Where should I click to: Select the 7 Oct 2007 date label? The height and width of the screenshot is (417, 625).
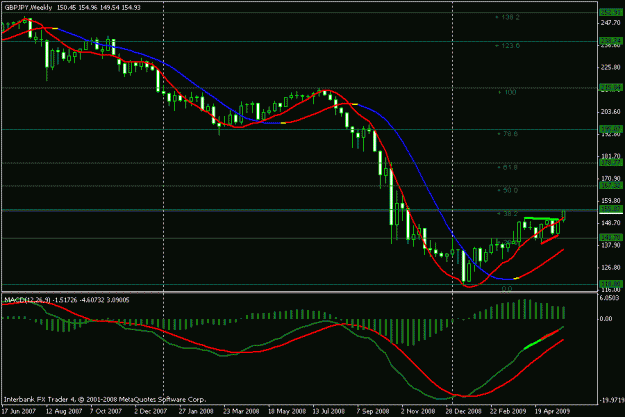(106, 411)
